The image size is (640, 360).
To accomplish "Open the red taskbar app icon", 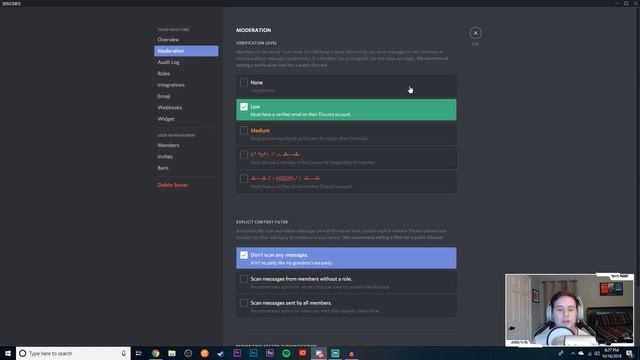I will pyautogui.click(x=302, y=353).
